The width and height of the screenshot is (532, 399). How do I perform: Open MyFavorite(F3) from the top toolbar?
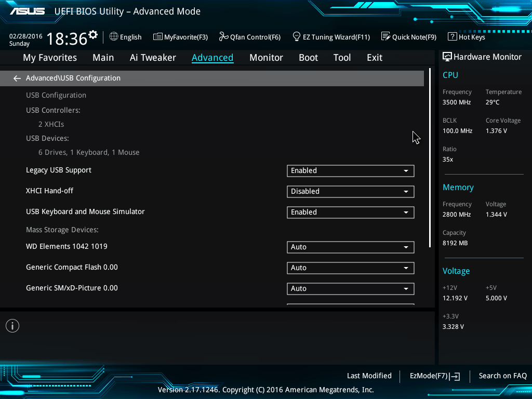click(x=180, y=37)
